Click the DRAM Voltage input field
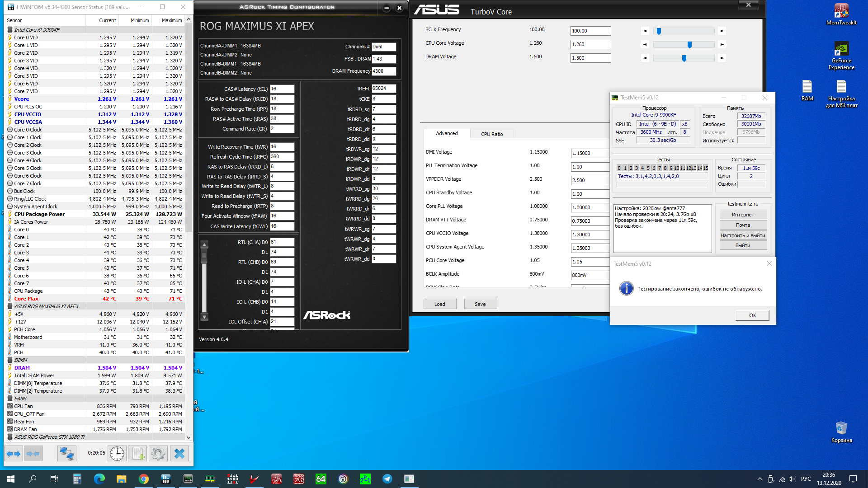The height and width of the screenshot is (488, 868). tap(590, 58)
